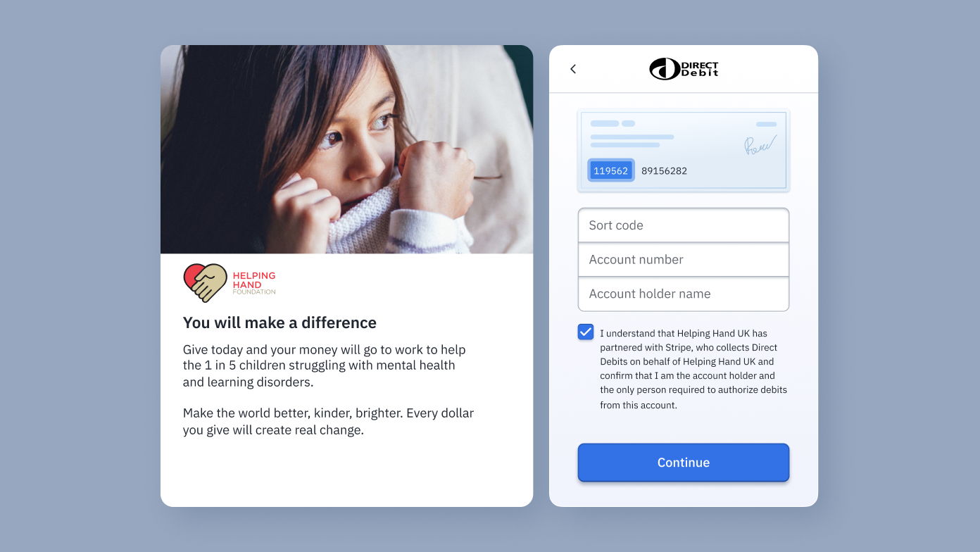The height and width of the screenshot is (552, 980).
Task: Click the cheque preview panel to expand it
Action: pos(683,149)
